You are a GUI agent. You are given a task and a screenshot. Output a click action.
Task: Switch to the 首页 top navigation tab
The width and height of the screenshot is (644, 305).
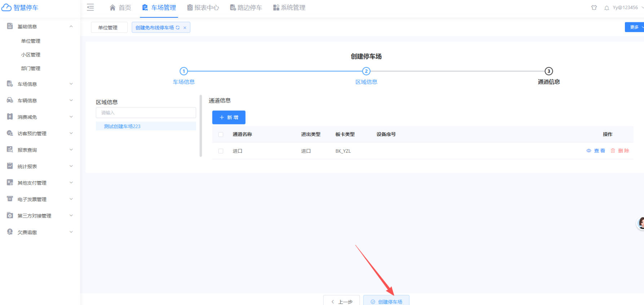point(120,8)
